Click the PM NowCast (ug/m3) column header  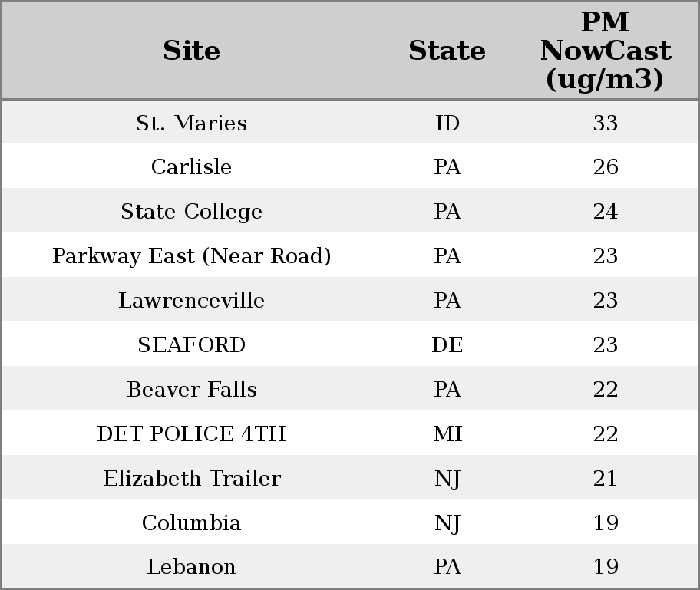(605, 51)
